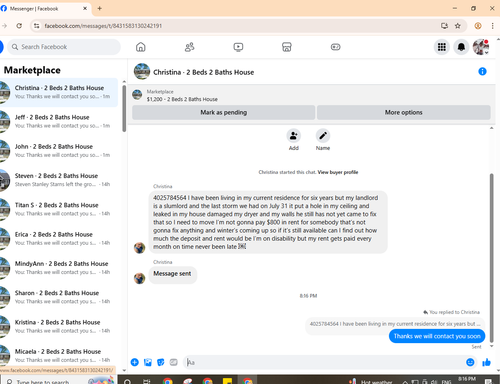
Task: View site information icon in the address bar
Action: [37, 26]
